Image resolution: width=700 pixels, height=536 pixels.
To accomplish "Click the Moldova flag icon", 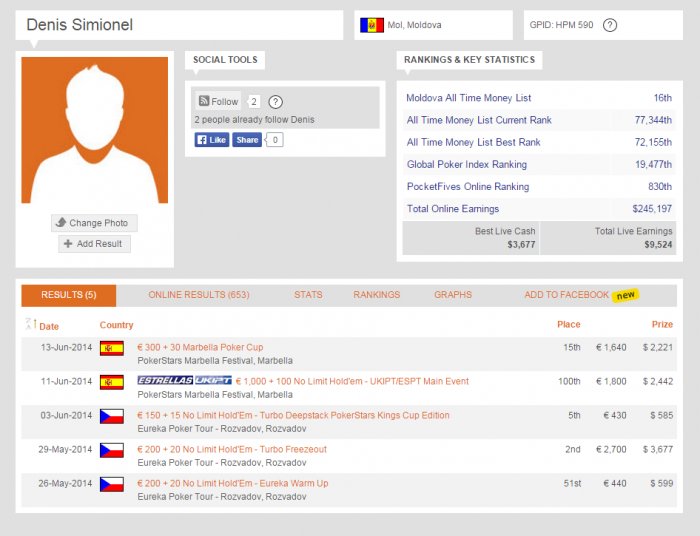I will coord(372,25).
